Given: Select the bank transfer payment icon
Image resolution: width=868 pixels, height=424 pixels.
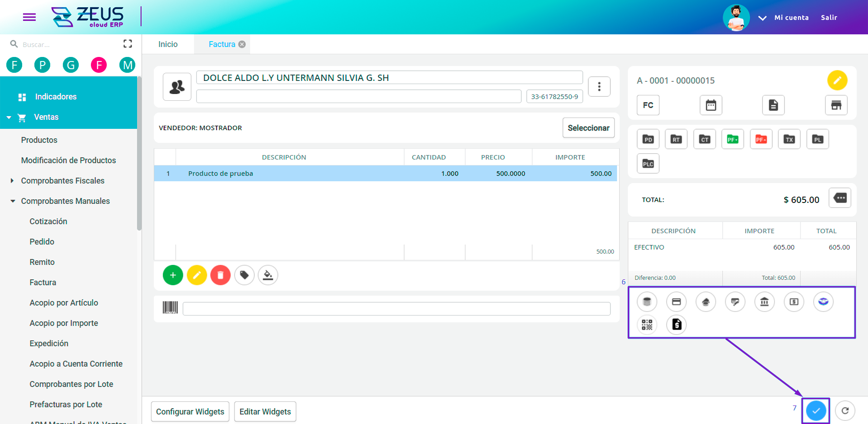Looking at the screenshot, I should (764, 302).
